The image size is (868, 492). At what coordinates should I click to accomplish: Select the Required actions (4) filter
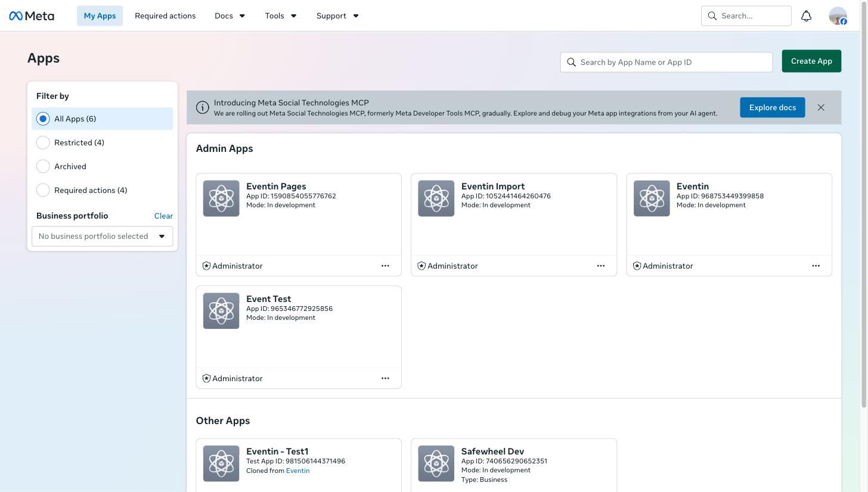tap(103, 191)
